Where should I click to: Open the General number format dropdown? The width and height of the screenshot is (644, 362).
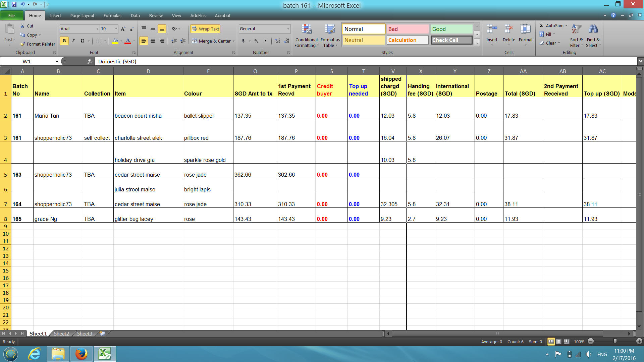tap(288, 29)
